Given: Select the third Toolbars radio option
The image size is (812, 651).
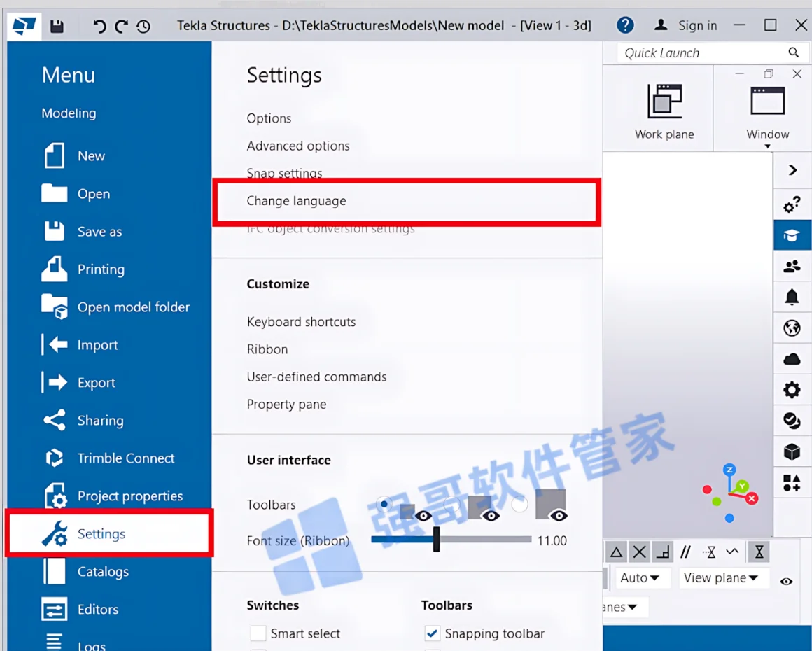Looking at the screenshot, I should coord(519,504).
